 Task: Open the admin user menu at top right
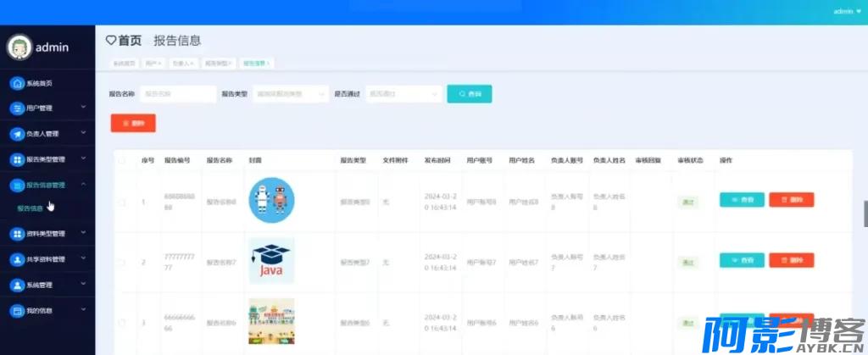[847, 11]
